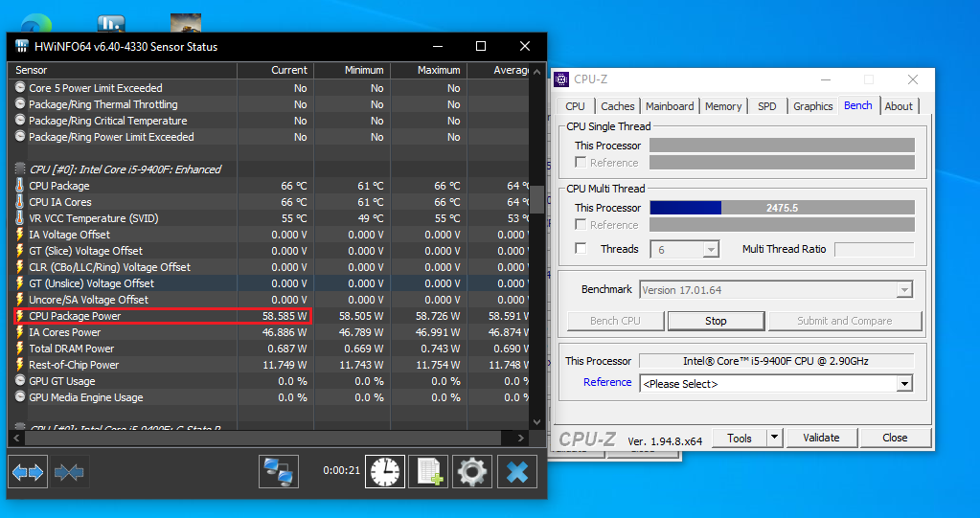The image size is (980, 518).
Task: Click the lightning icon beside IA Voltage Offset
Action: (20, 235)
